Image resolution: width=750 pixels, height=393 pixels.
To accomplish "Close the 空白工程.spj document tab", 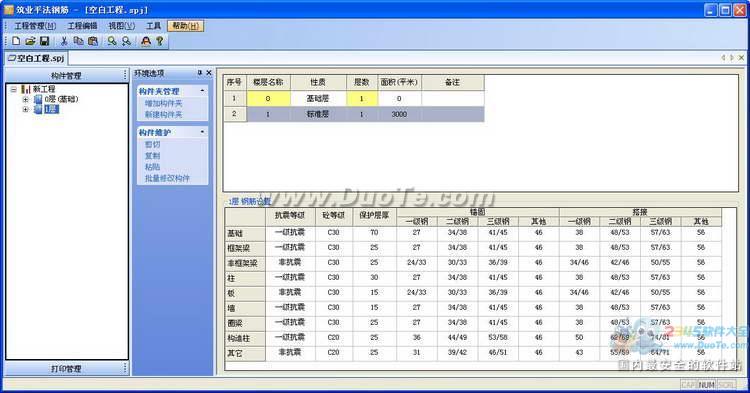I will (x=741, y=57).
